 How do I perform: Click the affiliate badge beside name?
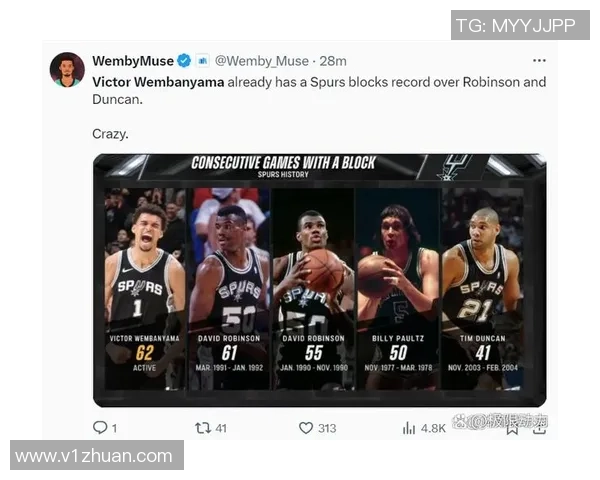click(x=202, y=61)
